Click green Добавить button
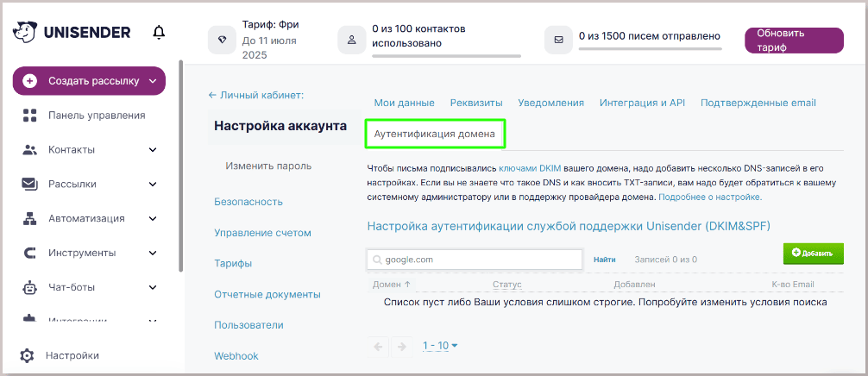868x376 pixels. [x=813, y=254]
